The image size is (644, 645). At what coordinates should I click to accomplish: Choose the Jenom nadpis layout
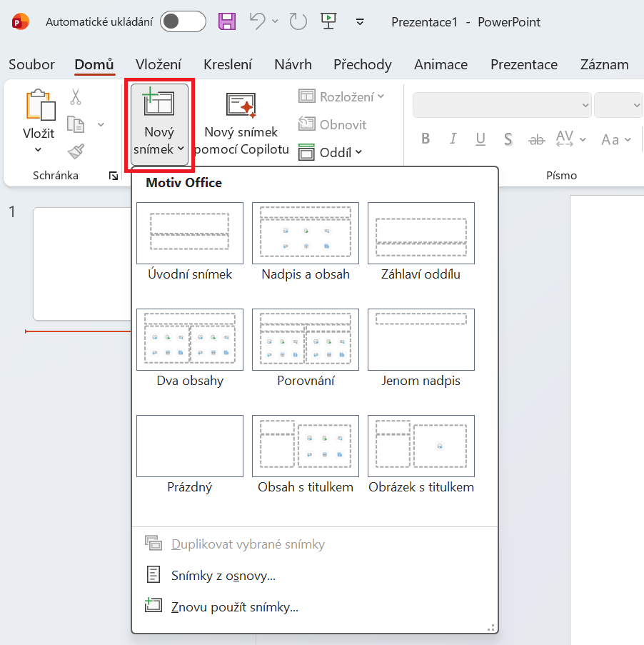(x=421, y=349)
